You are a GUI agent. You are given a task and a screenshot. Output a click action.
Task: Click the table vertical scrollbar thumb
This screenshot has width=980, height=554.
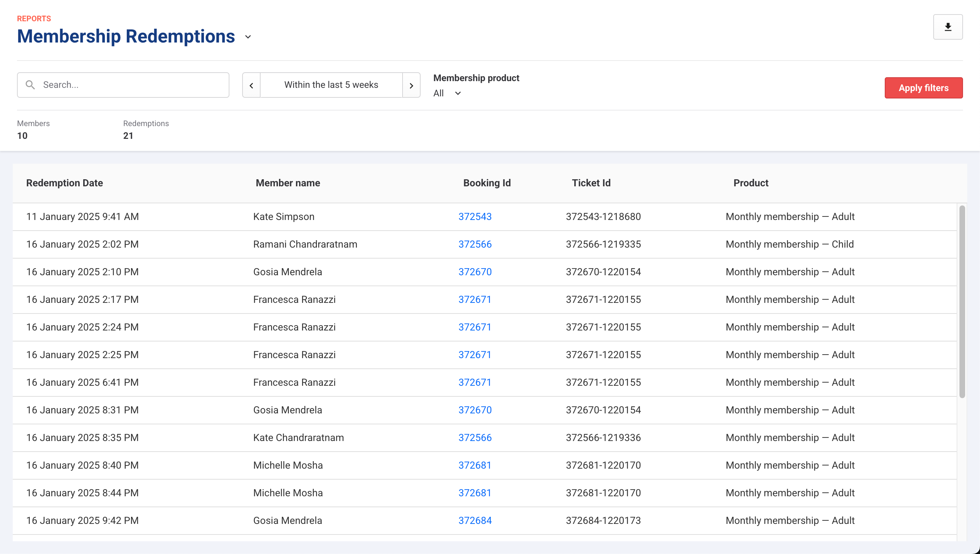pos(962,302)
